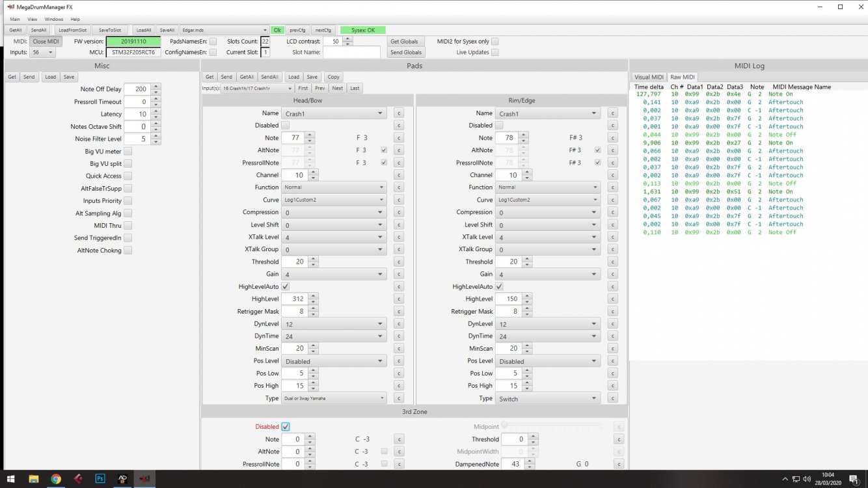
Task: Open the Windows Start menu
Action: pos(10,478)
